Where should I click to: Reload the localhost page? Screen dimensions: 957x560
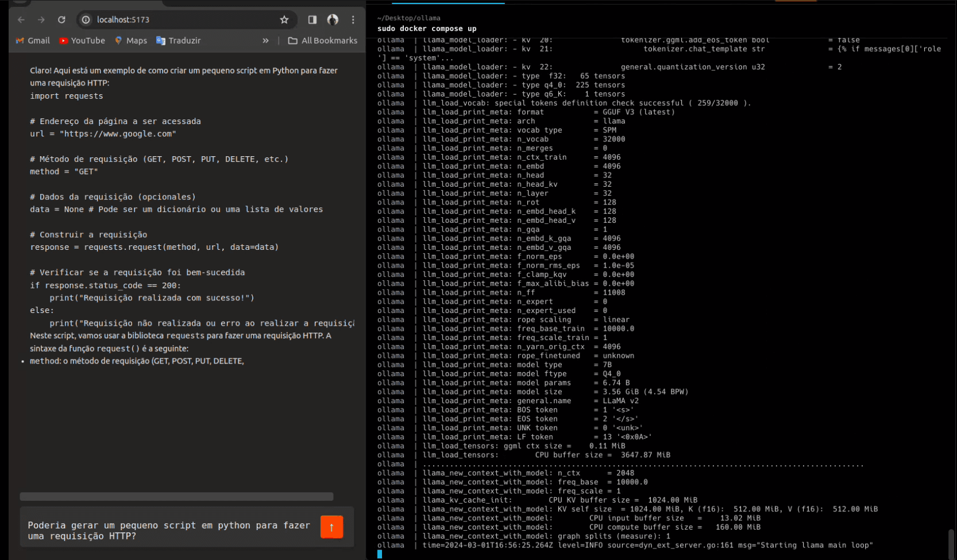tap(61, 20)
